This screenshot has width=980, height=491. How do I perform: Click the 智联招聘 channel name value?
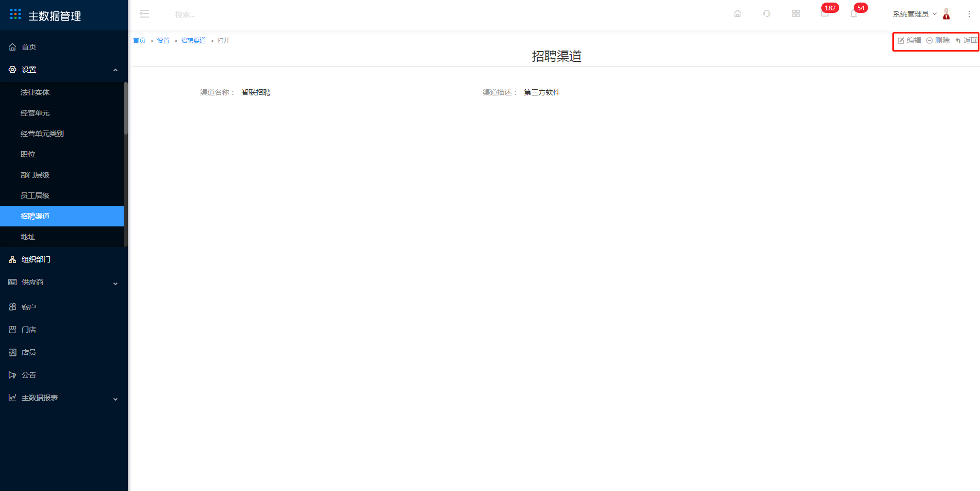click(256, 92)
